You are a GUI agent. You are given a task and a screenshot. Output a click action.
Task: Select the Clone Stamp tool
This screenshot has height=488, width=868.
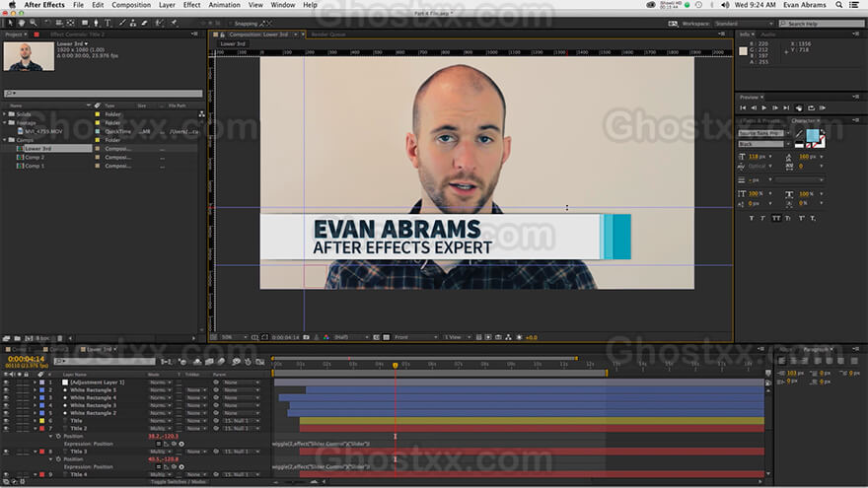coord(133,23)
